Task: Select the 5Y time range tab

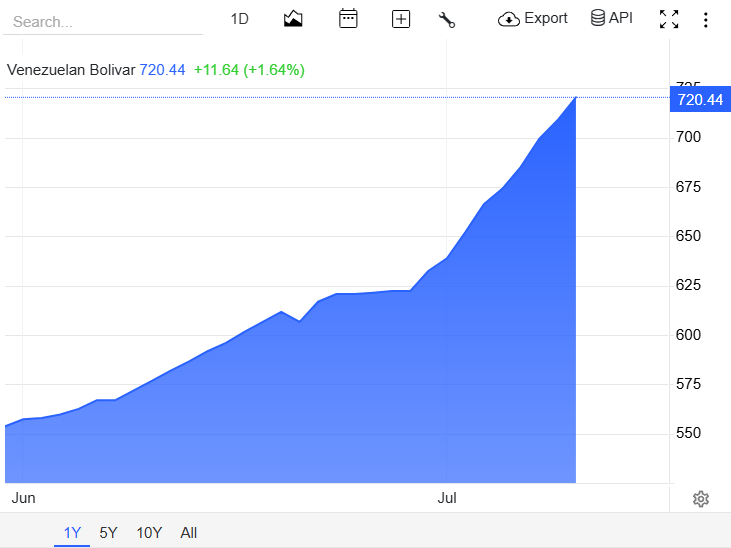Action: point(108,532)
